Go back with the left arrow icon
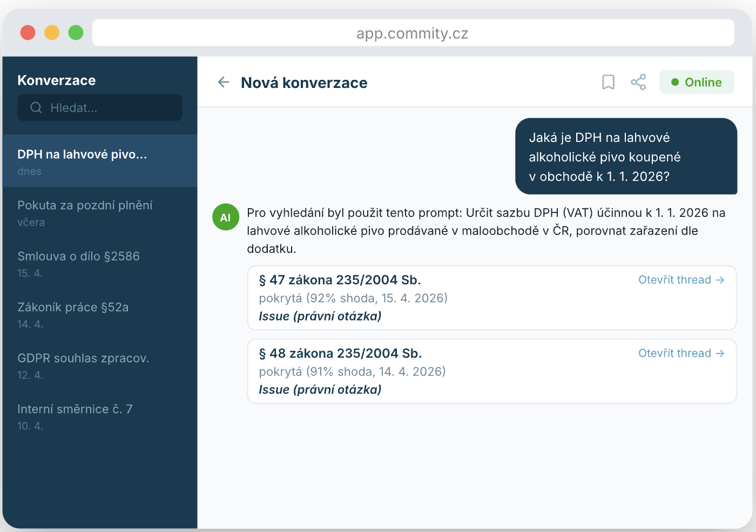 (224, 82)
